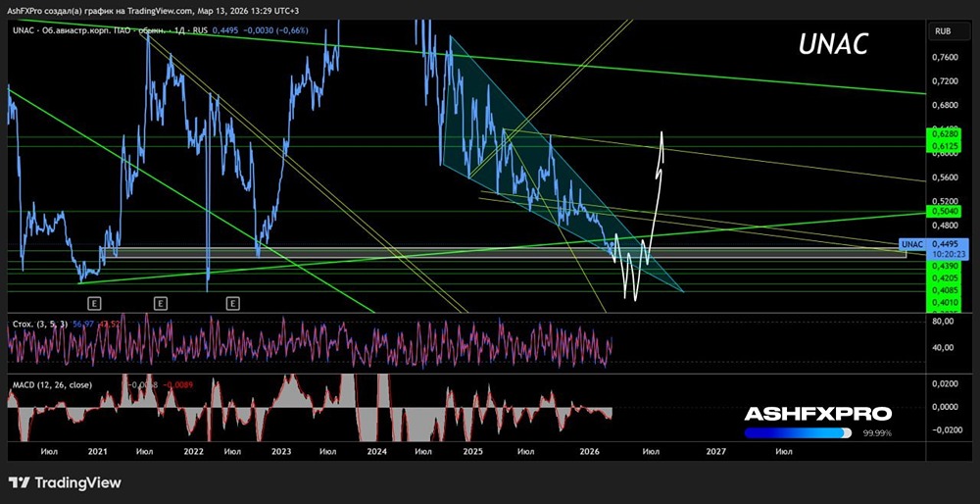Click the 0,4390 green price label
The width and height of the screenshot is (980, 504).
[x=944, y=267]
